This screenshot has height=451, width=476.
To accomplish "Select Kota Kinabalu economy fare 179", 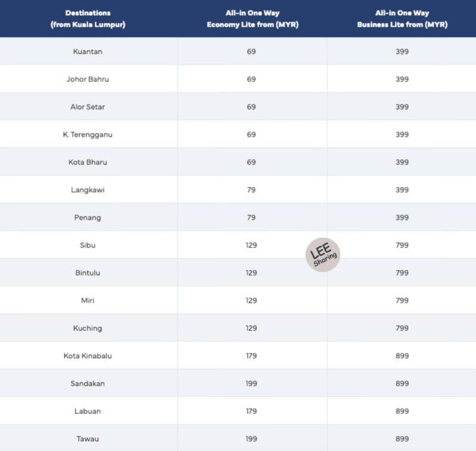I will pos(251,356).
